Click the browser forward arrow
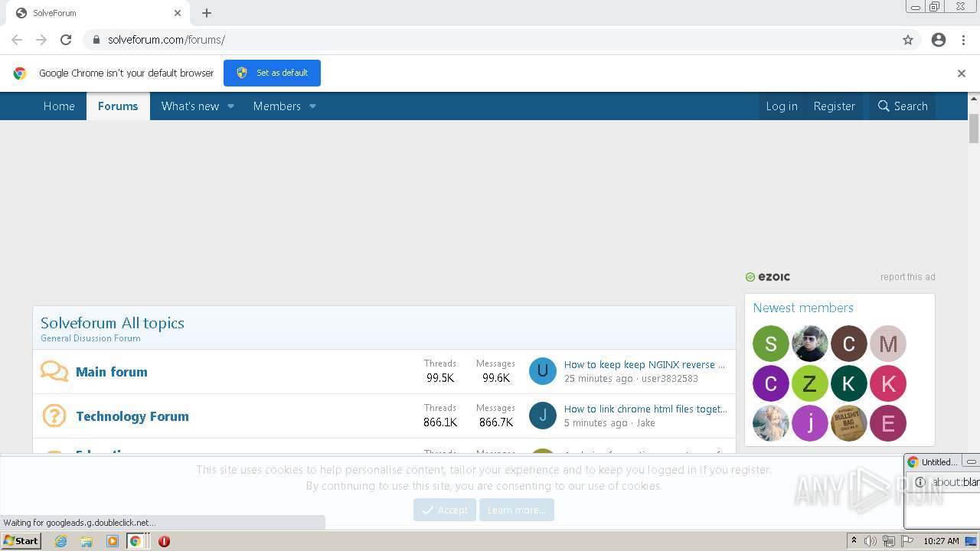980x551 pixels. [x=41, y=40]
